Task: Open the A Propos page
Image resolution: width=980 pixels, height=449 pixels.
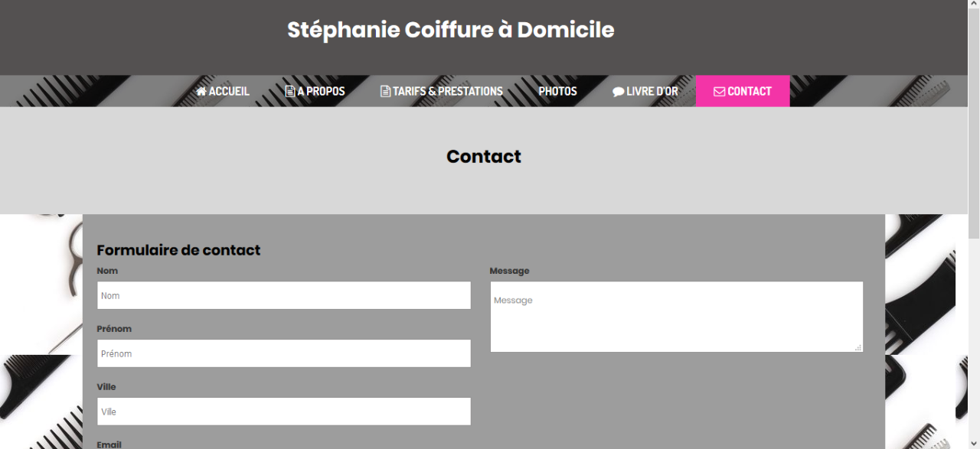Action: (x=315, y=91)
